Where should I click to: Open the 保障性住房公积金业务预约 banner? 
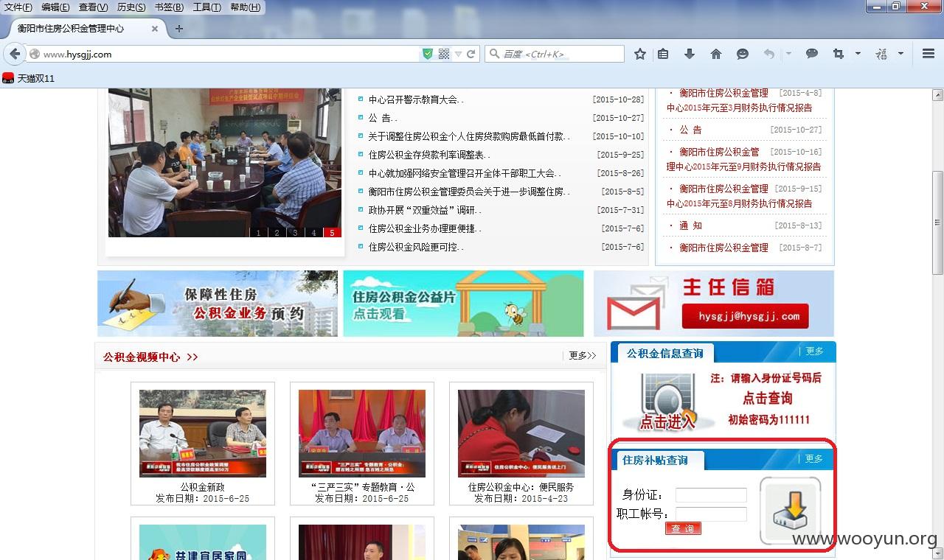[218, 304]
